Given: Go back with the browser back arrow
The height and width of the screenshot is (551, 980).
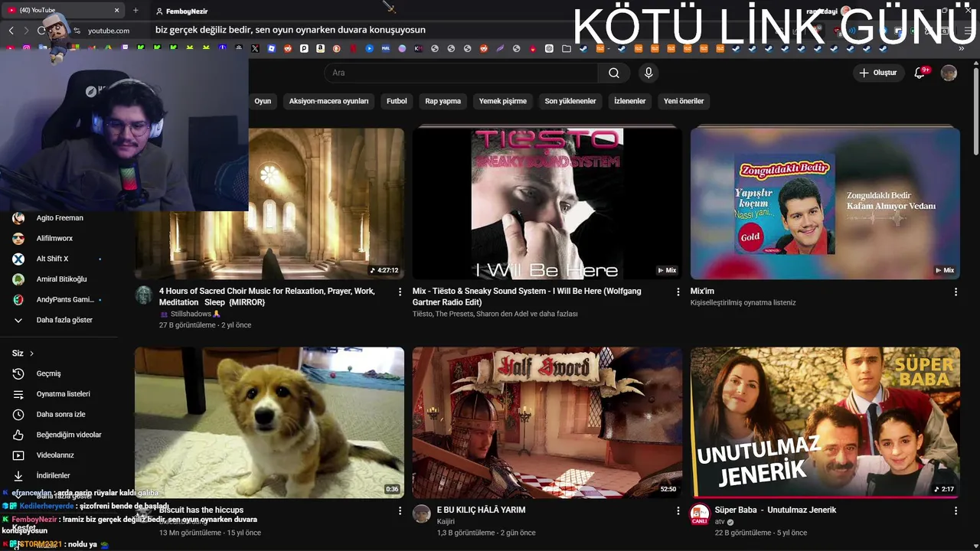Looking at the screenshot, I should 11,31.
